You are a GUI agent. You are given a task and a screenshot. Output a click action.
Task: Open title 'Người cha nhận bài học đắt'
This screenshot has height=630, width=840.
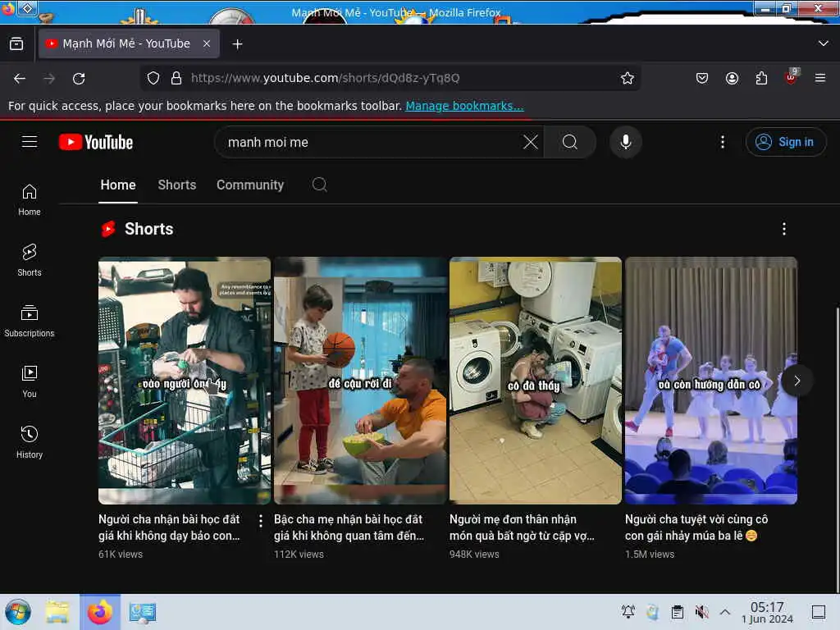(169, 527)
